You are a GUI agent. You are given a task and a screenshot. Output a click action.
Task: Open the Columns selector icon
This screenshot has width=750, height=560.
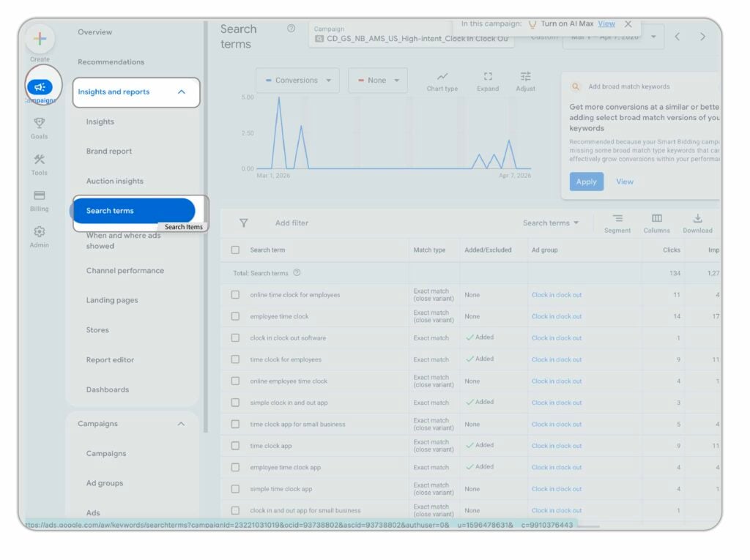[656, 219]
